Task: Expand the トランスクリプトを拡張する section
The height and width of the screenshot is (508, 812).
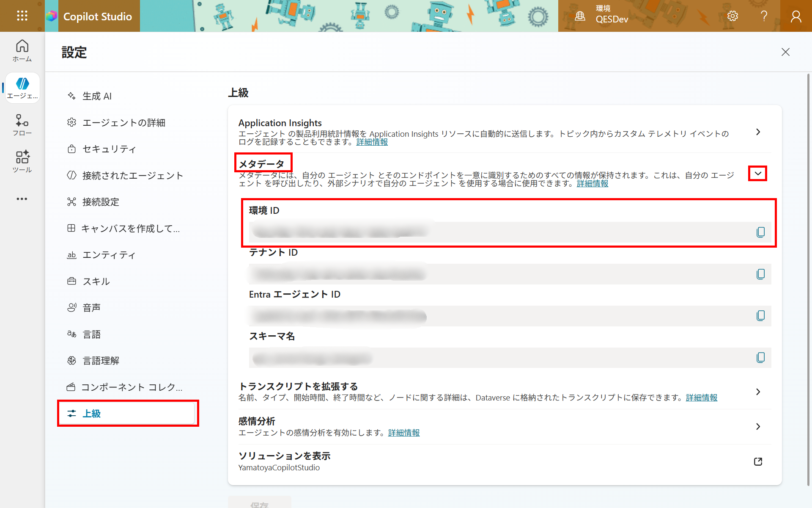Action: [x=758, y=392]
